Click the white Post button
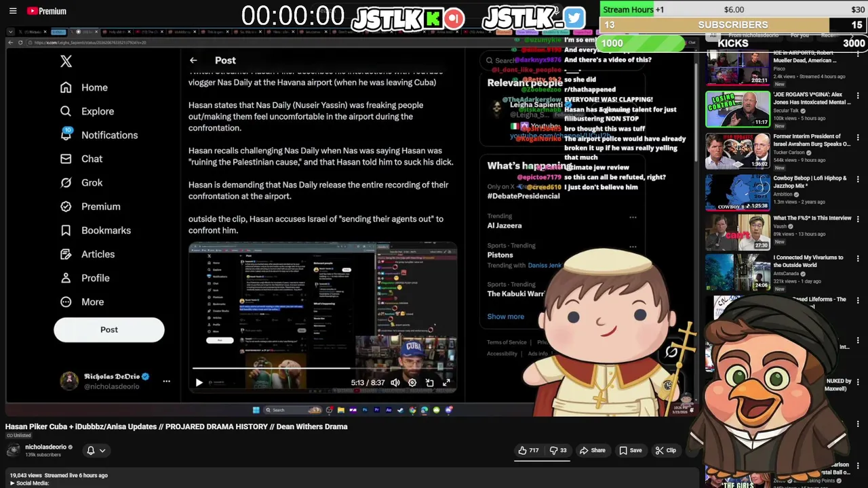868x488 pixels. 109,329
